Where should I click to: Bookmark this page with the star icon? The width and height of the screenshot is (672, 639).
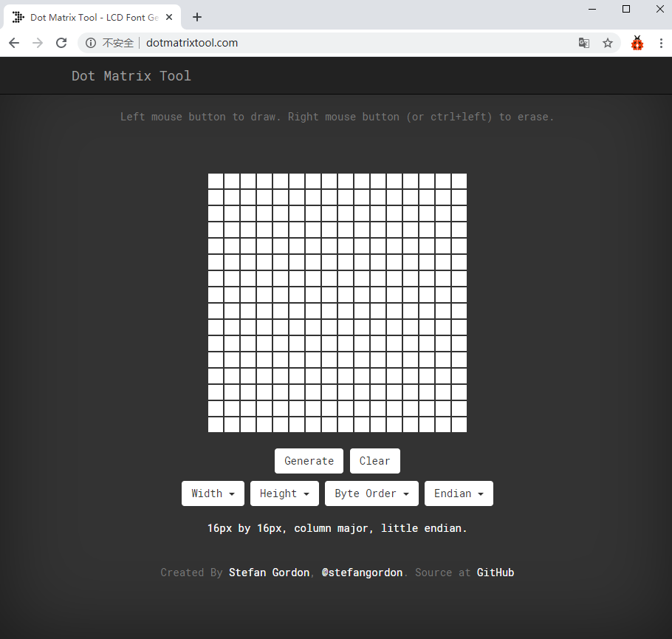(x=608, y=43)
